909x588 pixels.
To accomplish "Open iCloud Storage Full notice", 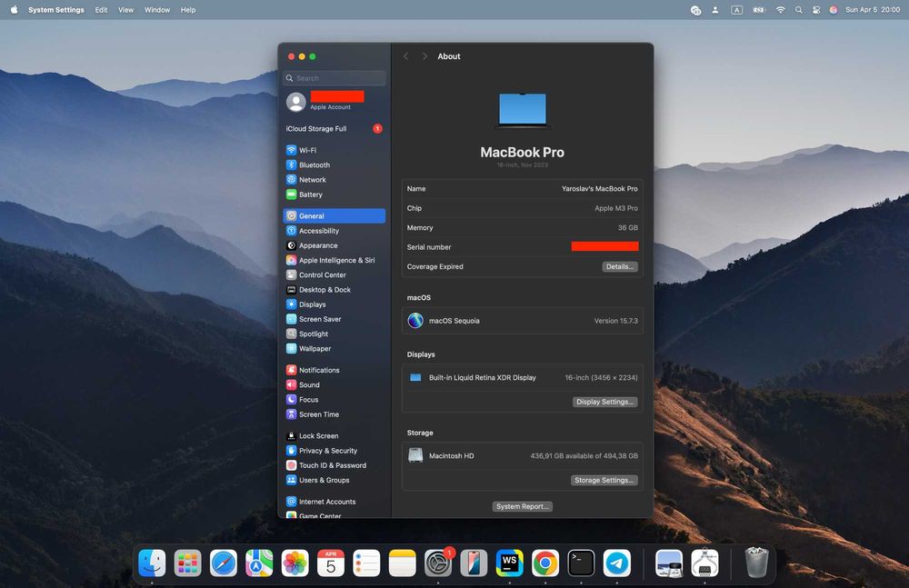I will pyautogui.click(x=334, y=129).
